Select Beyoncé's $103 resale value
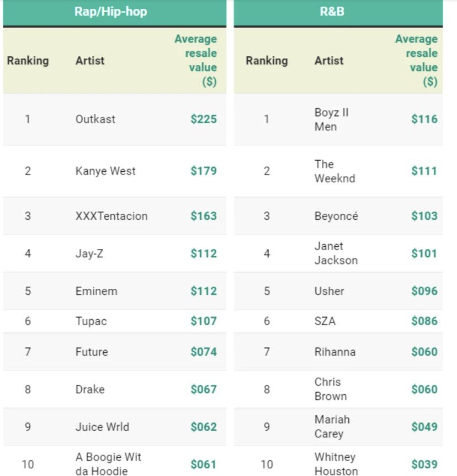The height and width of the screenshot is (476, 457). point(424,216)
